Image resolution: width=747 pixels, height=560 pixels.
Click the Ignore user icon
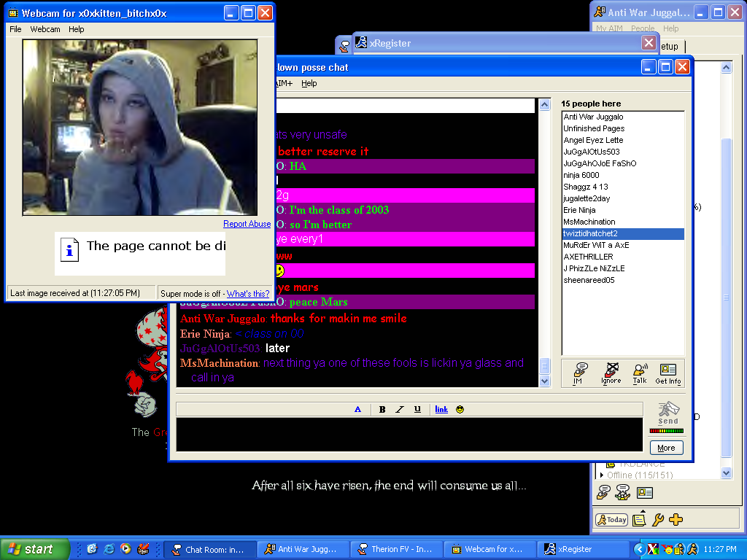[x=611, y=373]
